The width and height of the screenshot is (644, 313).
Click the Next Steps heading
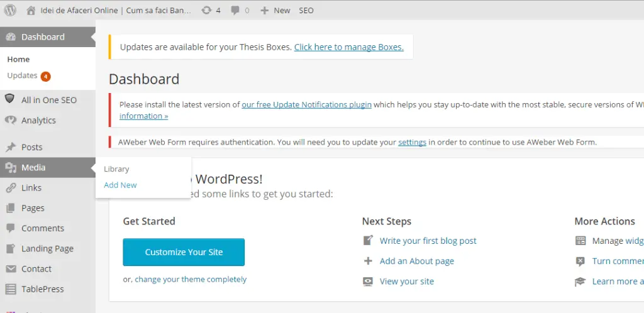click(x=387, y=221)
